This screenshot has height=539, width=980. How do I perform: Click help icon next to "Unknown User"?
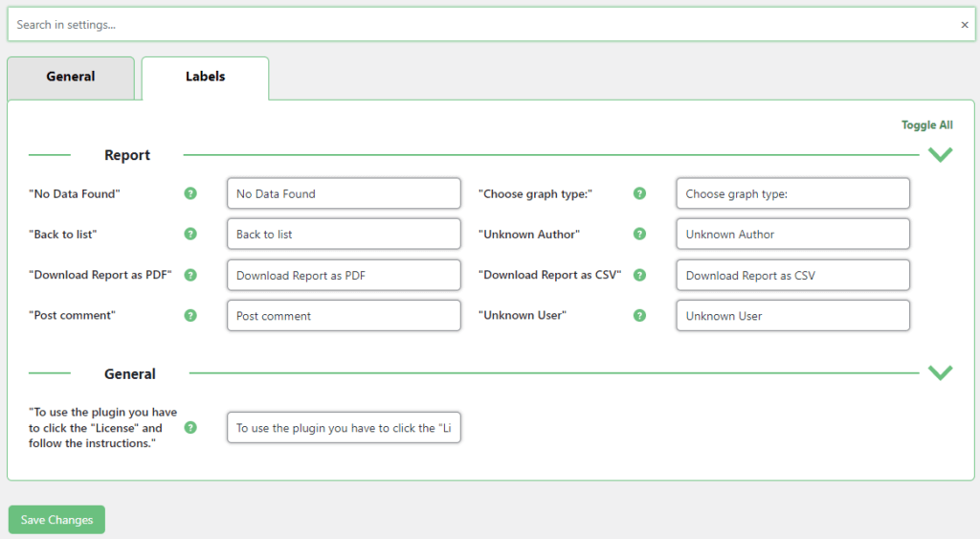pyautogui.click(x=639, y=316)
